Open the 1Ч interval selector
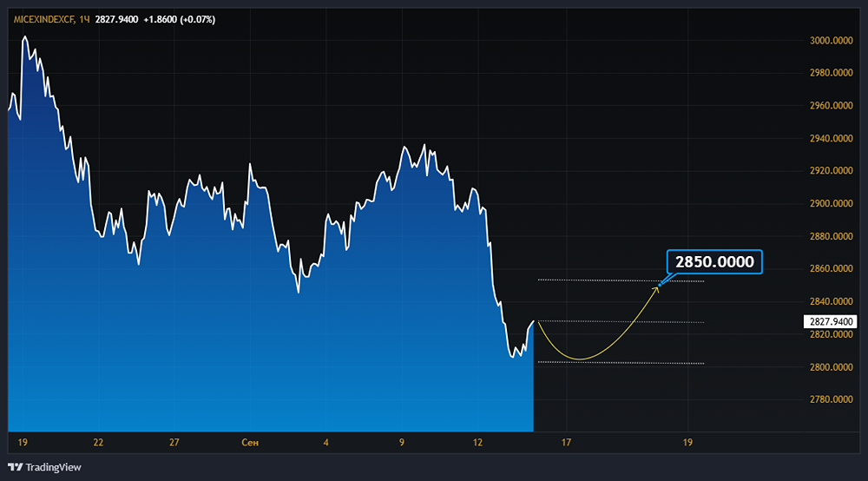This screenshot has height=481, width=868. click(85, 19)
